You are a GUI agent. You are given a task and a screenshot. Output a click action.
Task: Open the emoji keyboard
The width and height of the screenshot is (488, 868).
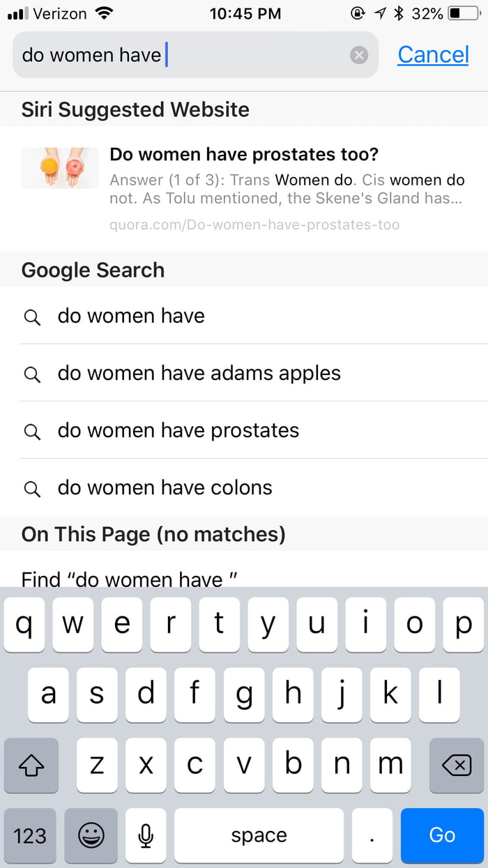click(91, 835)
